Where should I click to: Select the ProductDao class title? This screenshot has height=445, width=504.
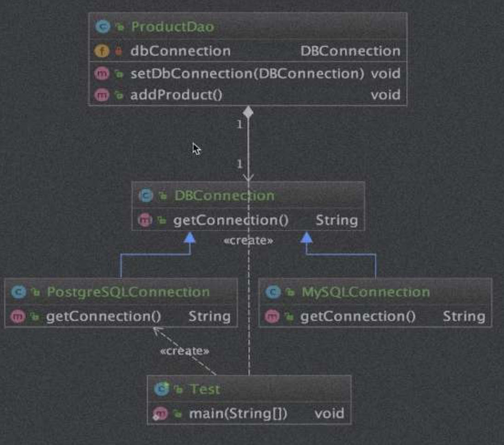(172, 27)
